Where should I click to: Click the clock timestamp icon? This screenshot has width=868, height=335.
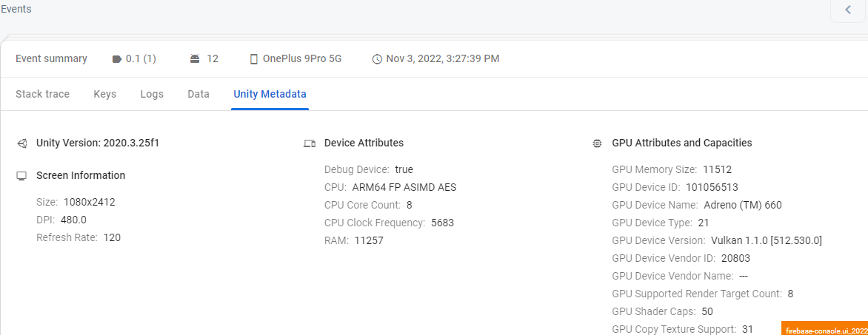[377, 59]
